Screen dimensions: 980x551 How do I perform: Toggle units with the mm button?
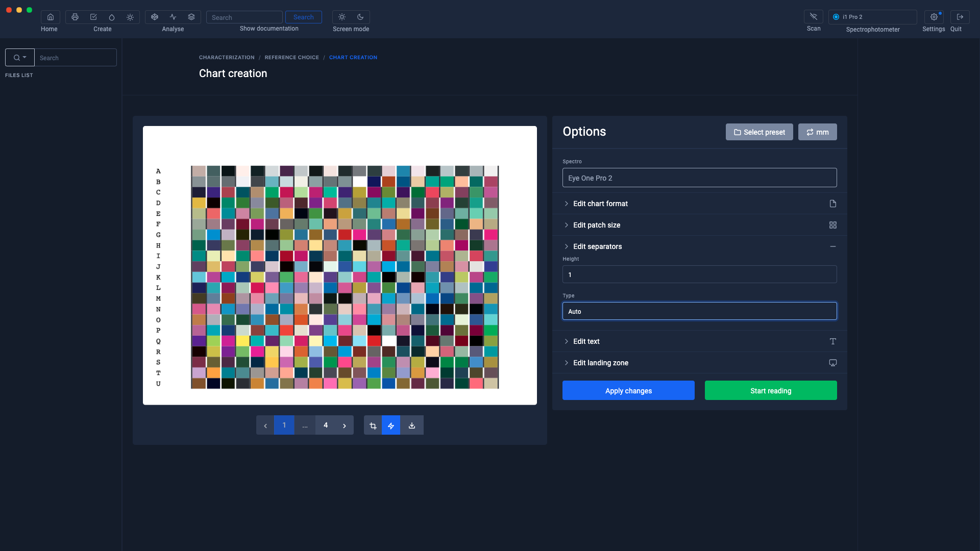coord(818,132)
